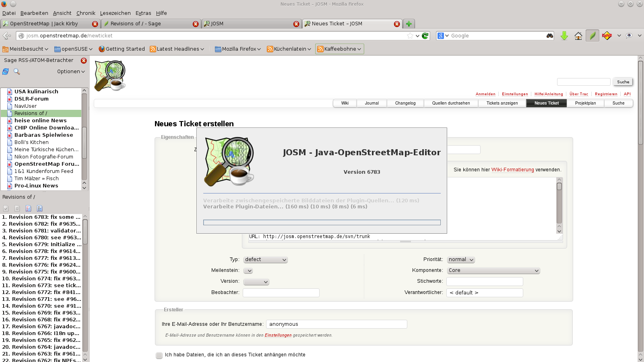Screen dimensions: 644x362
Task: Refresh feeds in the Sage sidebar
Action: [6, 72]
